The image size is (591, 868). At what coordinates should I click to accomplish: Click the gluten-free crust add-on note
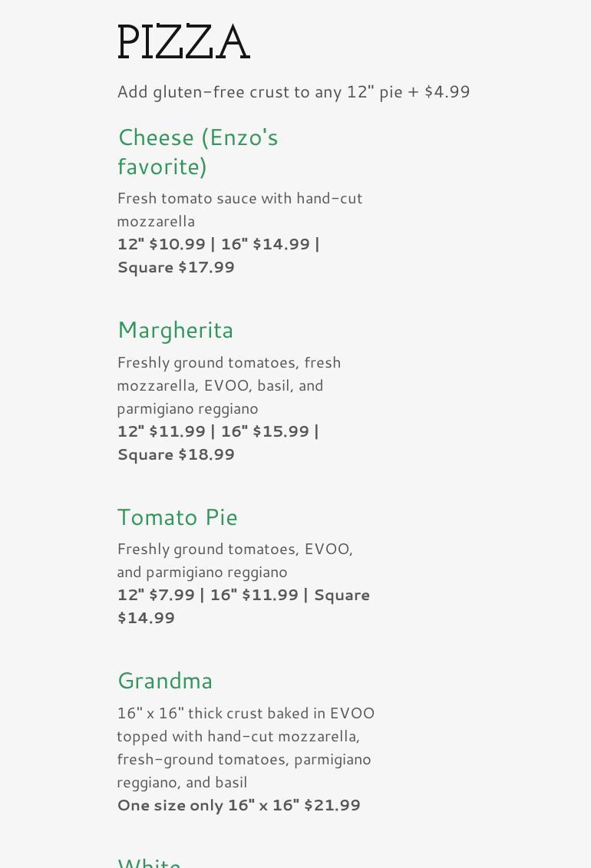click(x=293, y=91)
